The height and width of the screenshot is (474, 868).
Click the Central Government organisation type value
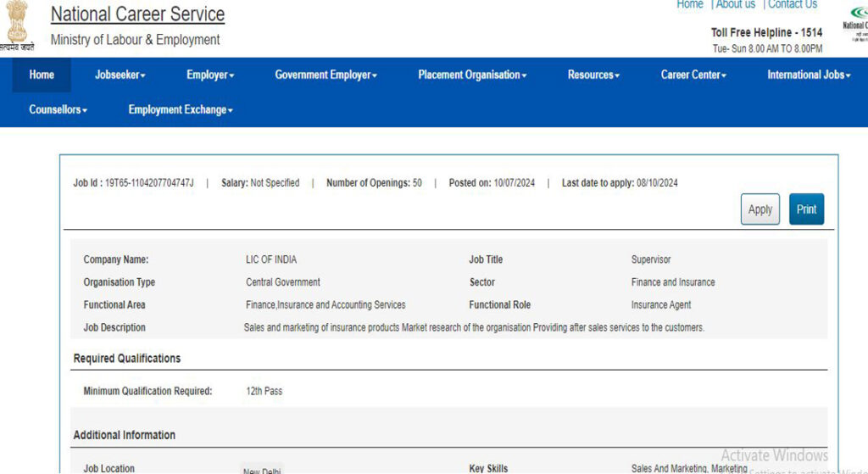tap(283, 282)
